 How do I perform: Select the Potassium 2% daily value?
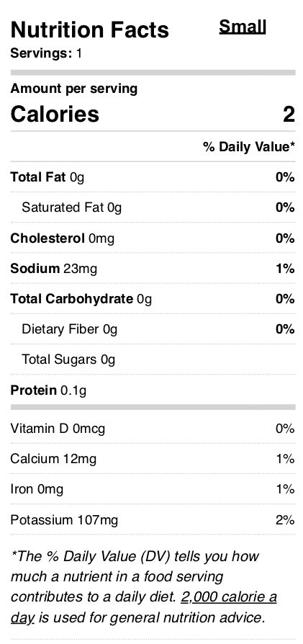(x=285, y=520)
